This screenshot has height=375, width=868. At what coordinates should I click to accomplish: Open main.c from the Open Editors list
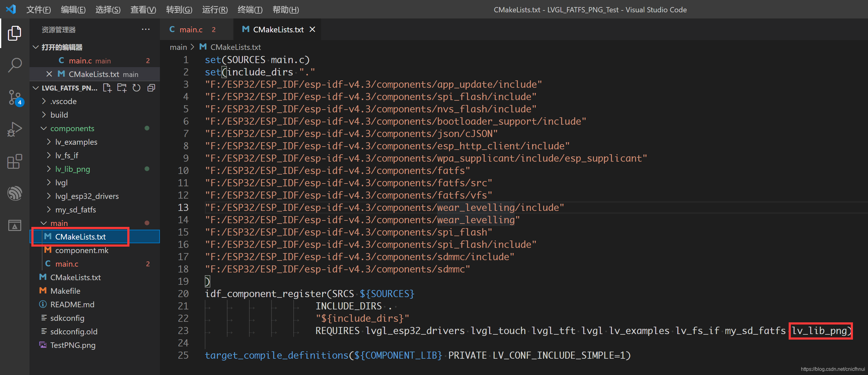point(94,60)
